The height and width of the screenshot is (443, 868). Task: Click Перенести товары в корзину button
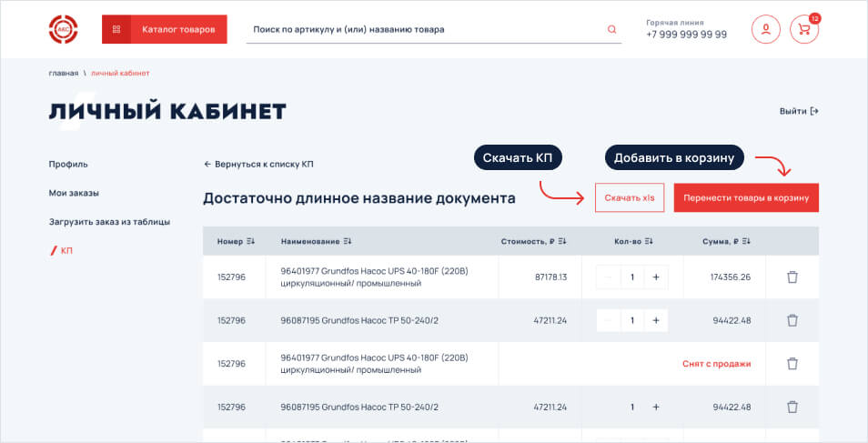point(746,197)
